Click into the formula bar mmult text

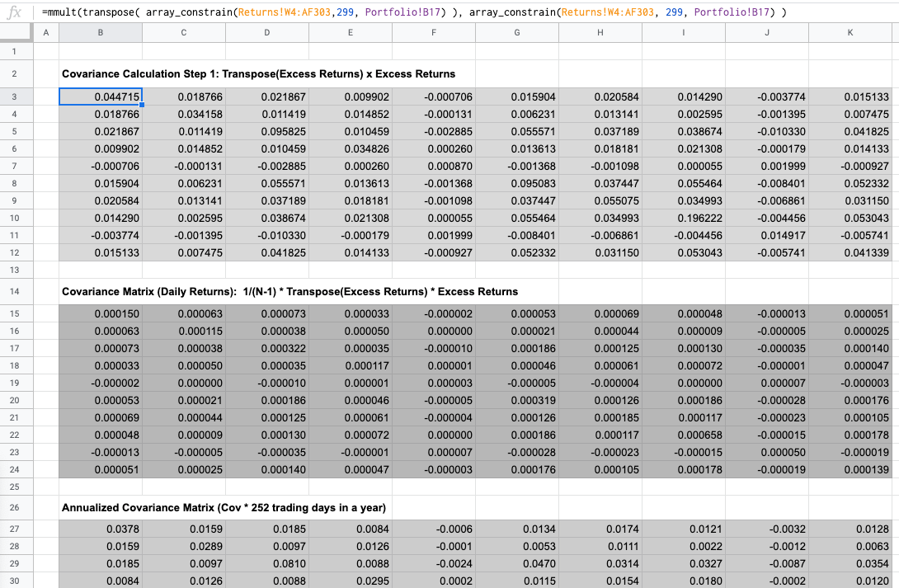tap(414, 12)
